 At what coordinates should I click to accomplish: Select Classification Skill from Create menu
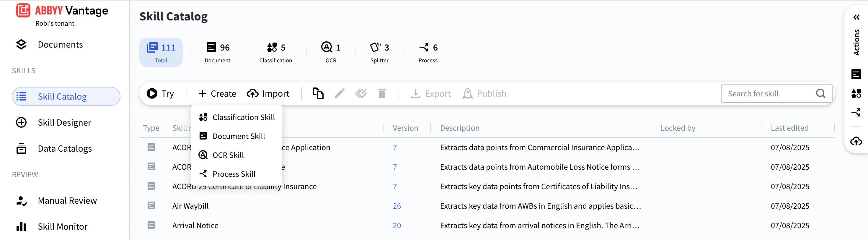pyautogui.click(x=243, y=117)
